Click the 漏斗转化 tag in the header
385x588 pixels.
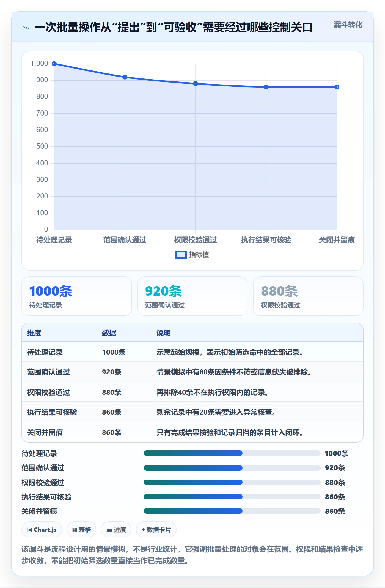tap(348, 25)
